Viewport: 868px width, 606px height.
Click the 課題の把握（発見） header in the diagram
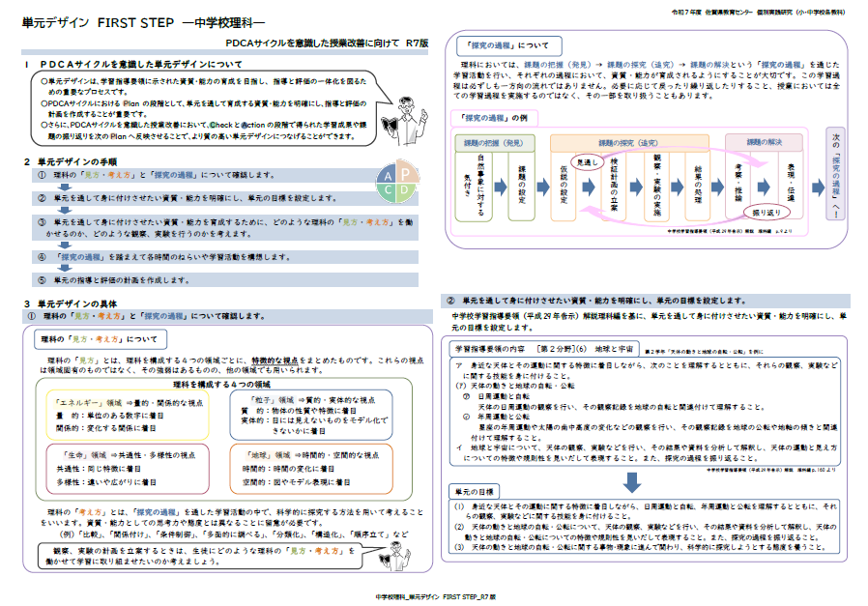pyautogui.click(x=495, y=142)
